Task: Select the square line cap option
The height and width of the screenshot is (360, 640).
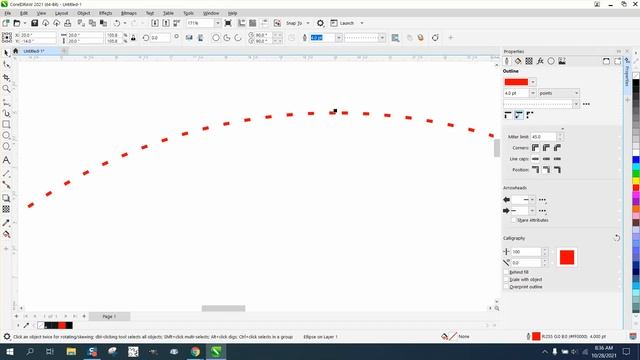Action: click(535, 159)
